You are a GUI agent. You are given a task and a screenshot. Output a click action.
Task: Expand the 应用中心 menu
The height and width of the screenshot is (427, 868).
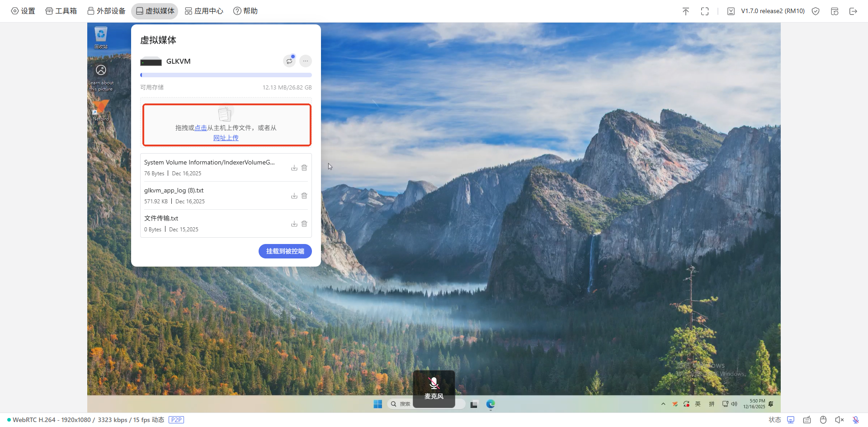point(204,11)
